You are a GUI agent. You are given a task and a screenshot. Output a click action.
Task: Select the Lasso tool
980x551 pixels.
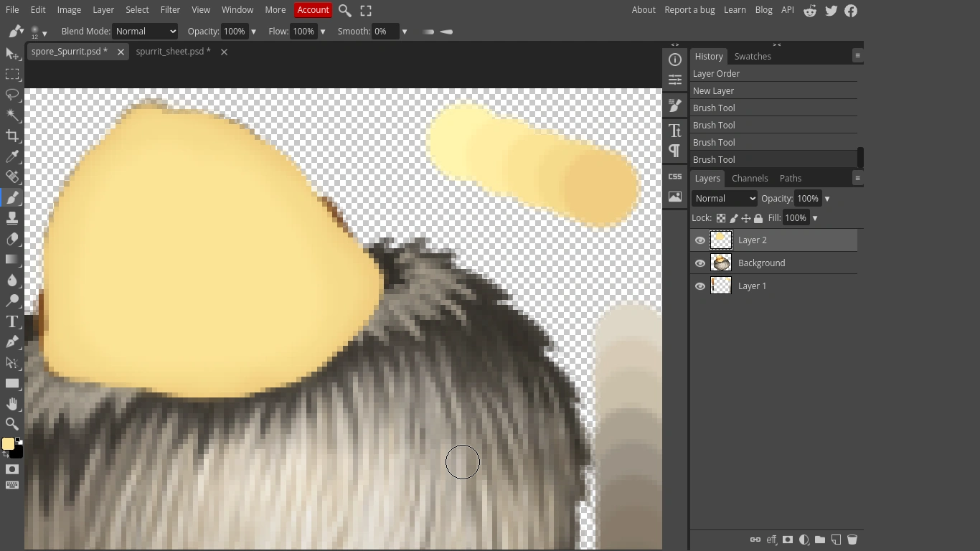tap(12, 95)
